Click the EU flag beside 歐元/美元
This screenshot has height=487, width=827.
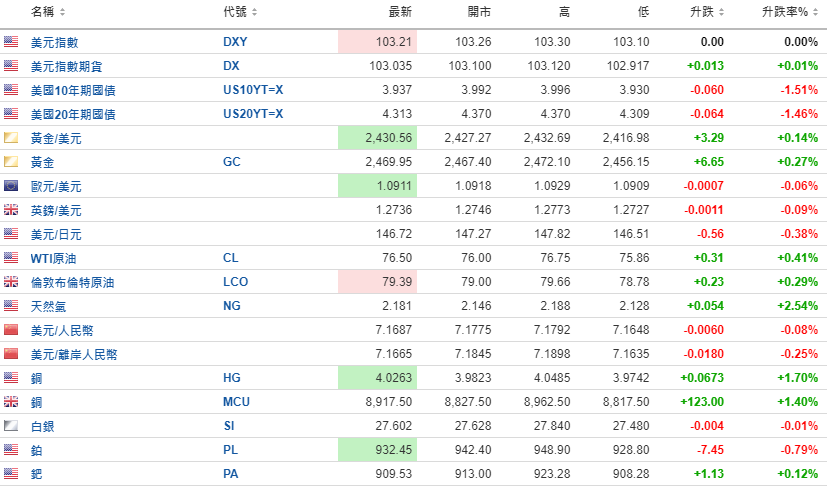11,186
